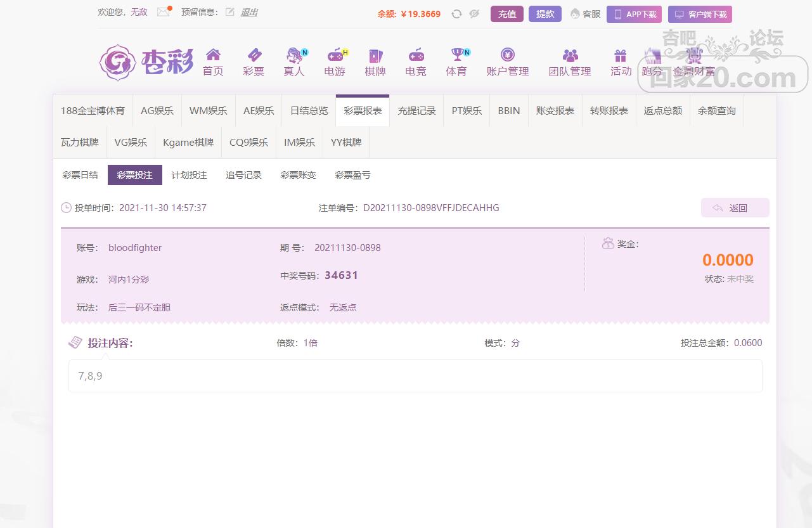The width and height of the screenshot is (812, 528).
Task: Open the 电竞 esports icon
Action: click(416, 55)
